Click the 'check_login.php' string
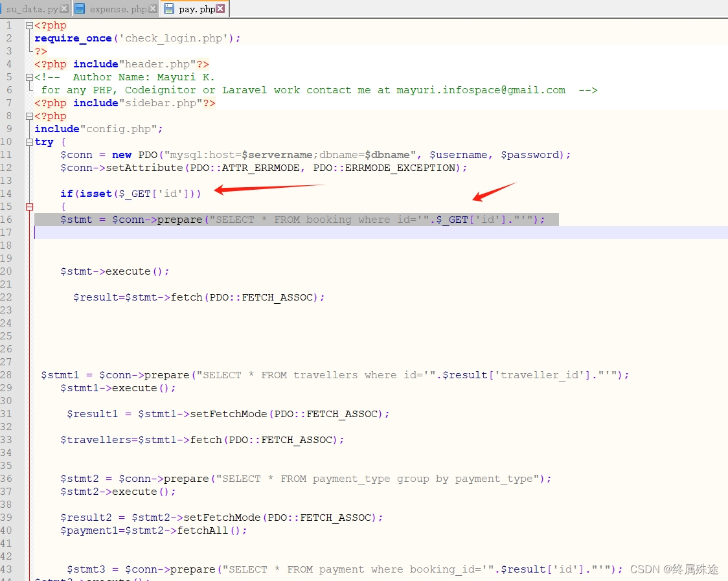The width and height of the screenshot is (728, 581). tap(174, 38)
